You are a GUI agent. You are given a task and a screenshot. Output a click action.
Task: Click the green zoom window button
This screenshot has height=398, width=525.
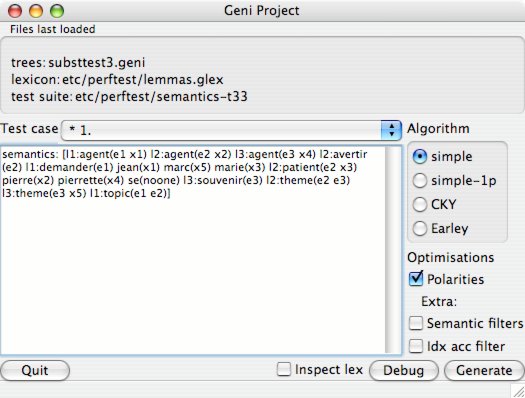point(57,11)
